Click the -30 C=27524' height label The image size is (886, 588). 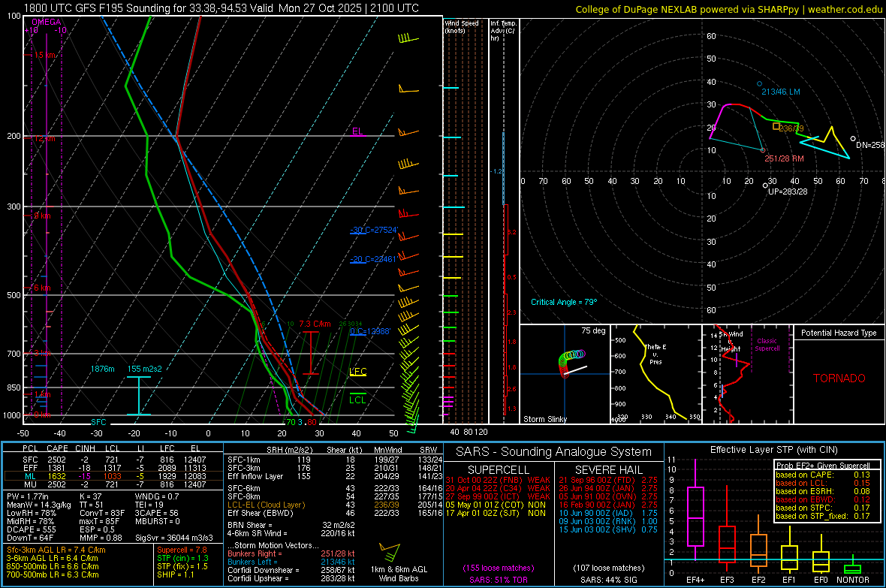[x=374, y=230]
